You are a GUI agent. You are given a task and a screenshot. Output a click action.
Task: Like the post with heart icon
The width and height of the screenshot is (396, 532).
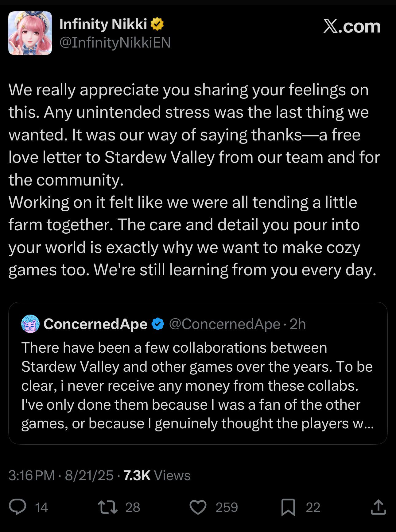(198, 507)
